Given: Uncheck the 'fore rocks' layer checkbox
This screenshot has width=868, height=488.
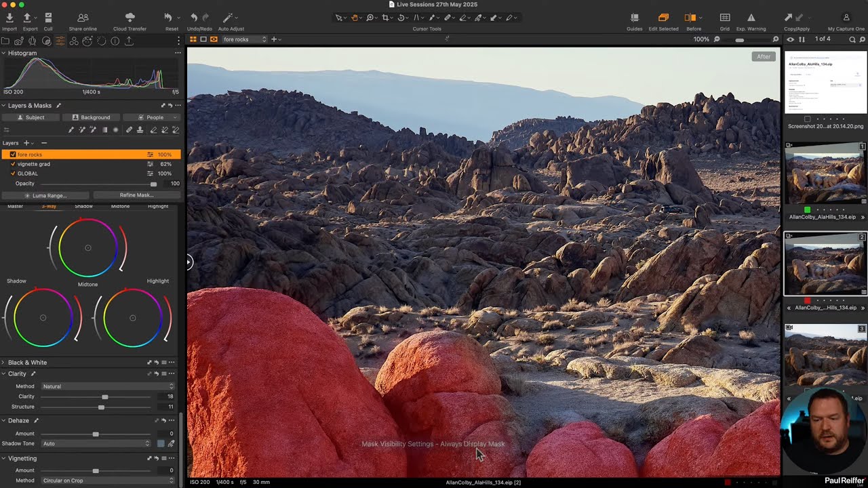Looking at the screenshot, I should pyautogui.click(x=13, y=155).
